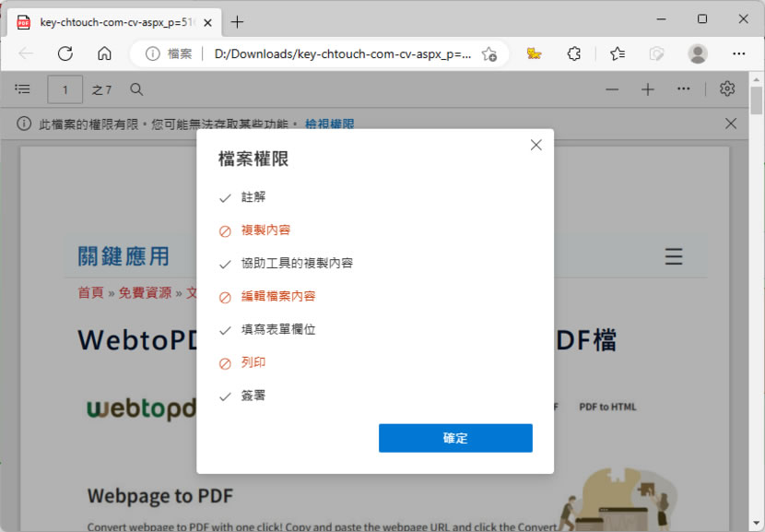Add this page to favorites
The width and height of the screenshot is (765, 532).
tap(489, 53)
